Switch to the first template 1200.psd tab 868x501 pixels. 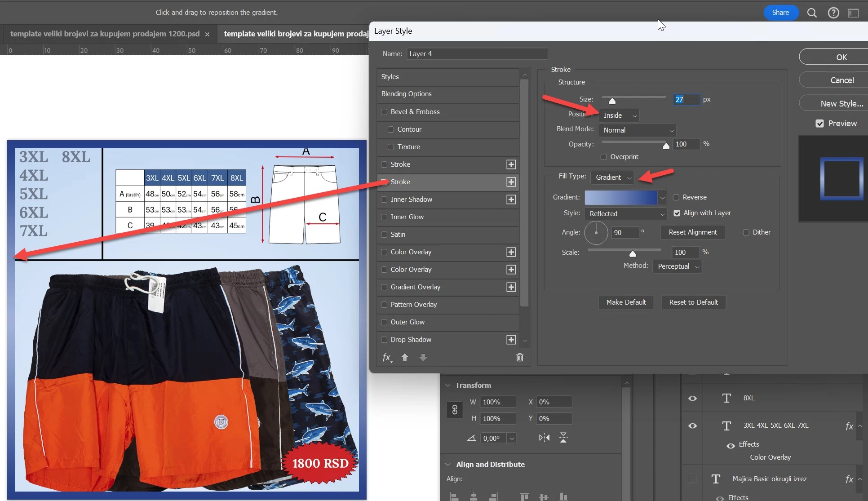(x=105, y=34)
